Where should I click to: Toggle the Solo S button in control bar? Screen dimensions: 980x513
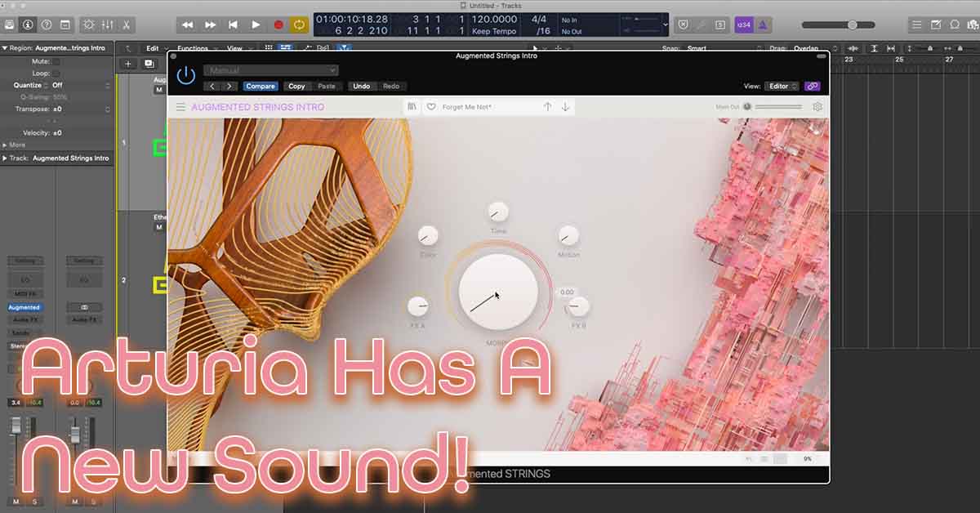coord(719,25)
